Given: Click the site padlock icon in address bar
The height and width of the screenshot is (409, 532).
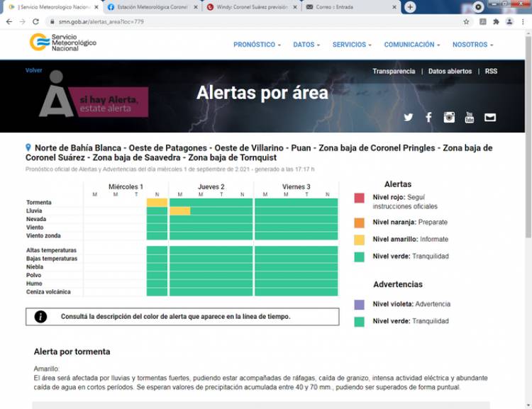Looking at the screenshot, I should click(52, 22).
